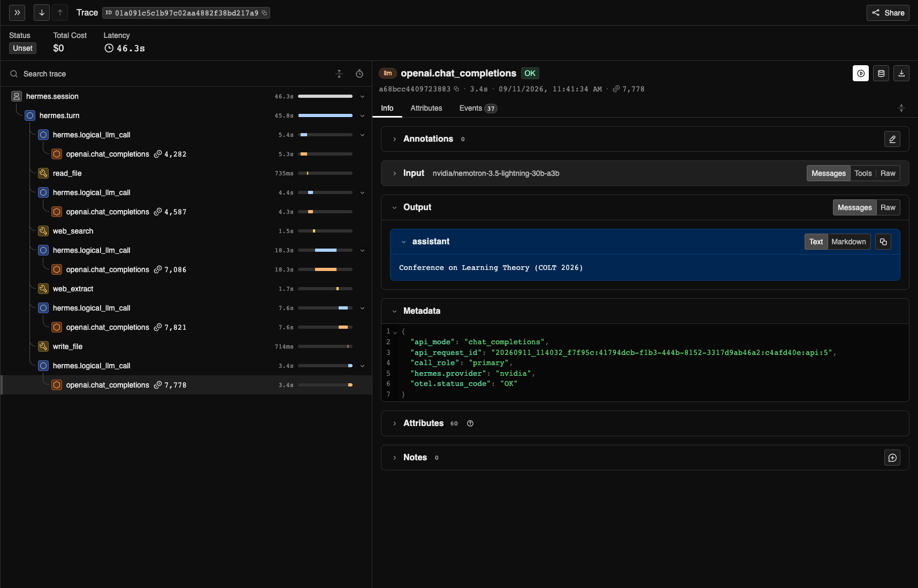
Task: Add a note icon button
Action: pos(892,458)
